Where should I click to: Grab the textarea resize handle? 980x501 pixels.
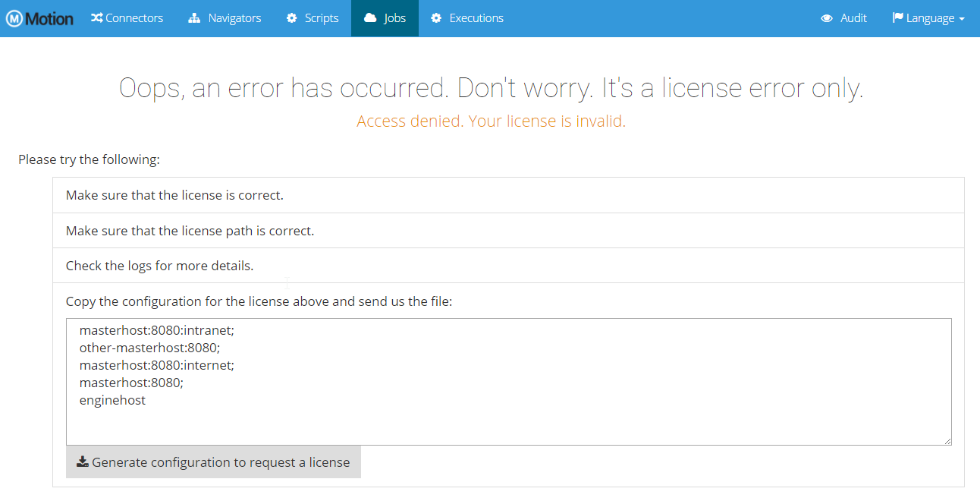(947, 440)
